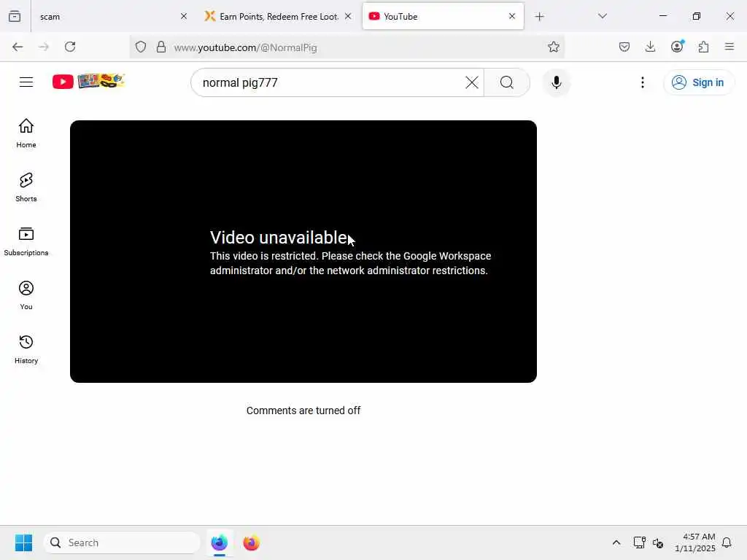Start voice search with the microphone
The image size is (747, 560).
(x=556, y=82)
